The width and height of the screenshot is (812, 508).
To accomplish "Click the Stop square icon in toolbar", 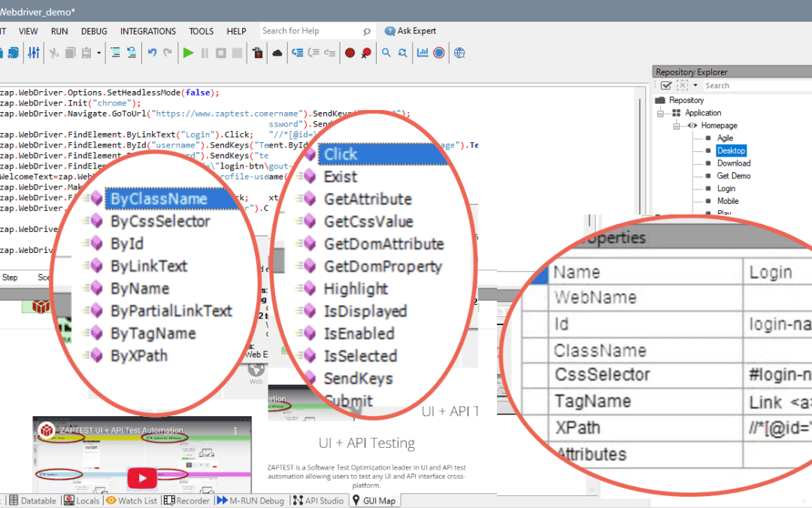I will point(221,53).
